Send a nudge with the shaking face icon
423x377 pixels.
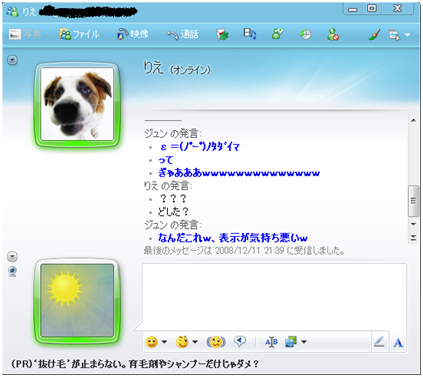(216, 342)
